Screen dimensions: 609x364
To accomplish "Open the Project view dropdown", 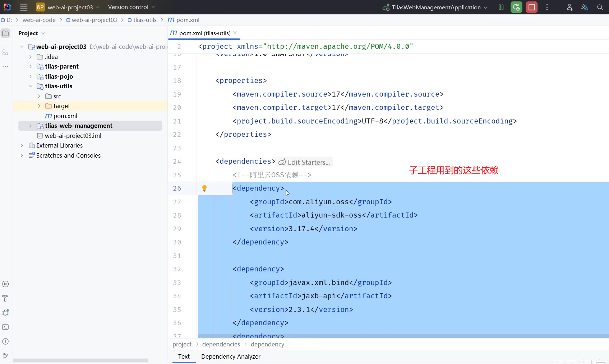I will (31, 33).
